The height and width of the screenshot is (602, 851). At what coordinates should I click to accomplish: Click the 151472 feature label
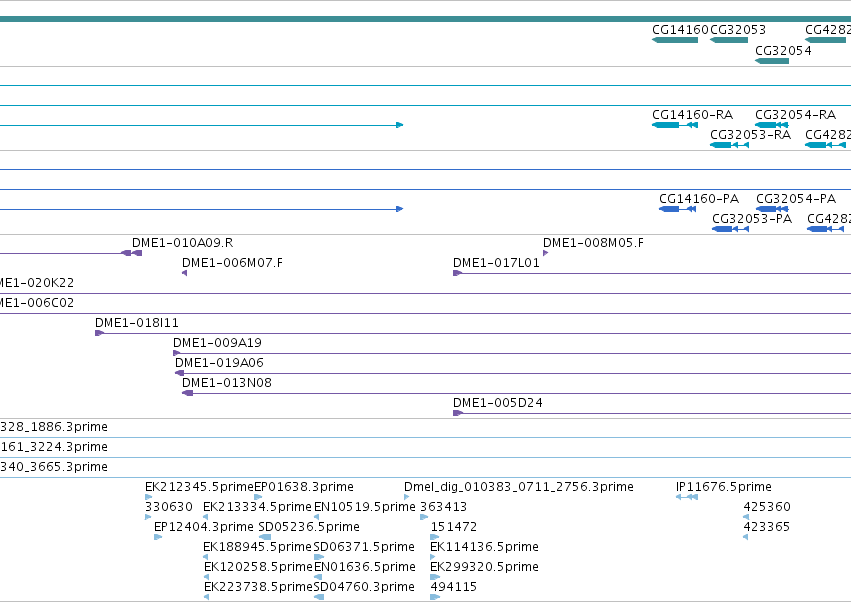pyautogui.click(x=454, y=527)
